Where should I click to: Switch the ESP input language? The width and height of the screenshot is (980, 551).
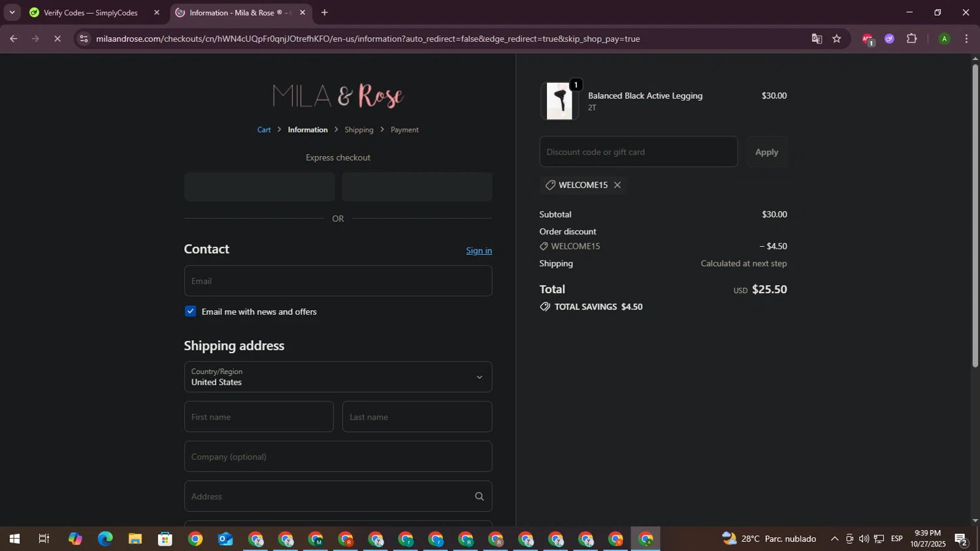pos(897,539)
